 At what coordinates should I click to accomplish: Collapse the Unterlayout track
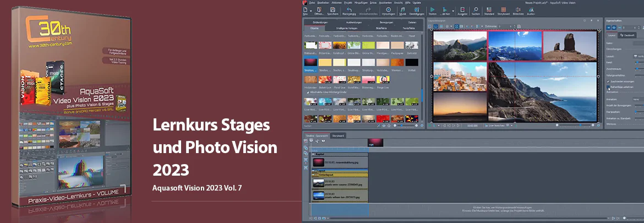click(x=314, y=175)
